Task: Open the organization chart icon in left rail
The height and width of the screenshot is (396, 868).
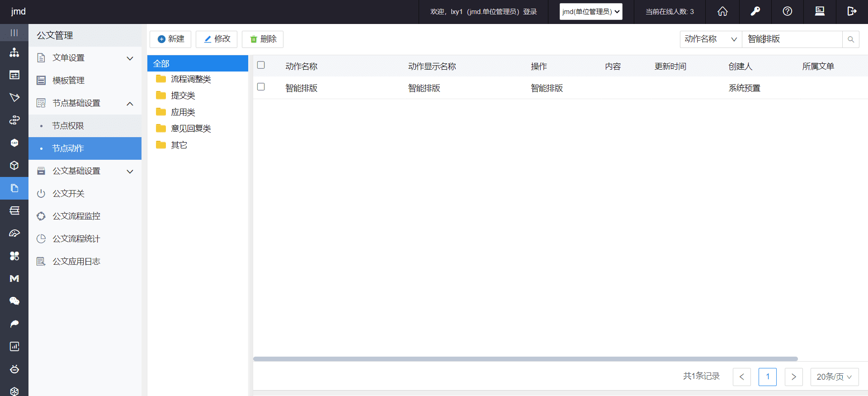Action: click(14, 52)
